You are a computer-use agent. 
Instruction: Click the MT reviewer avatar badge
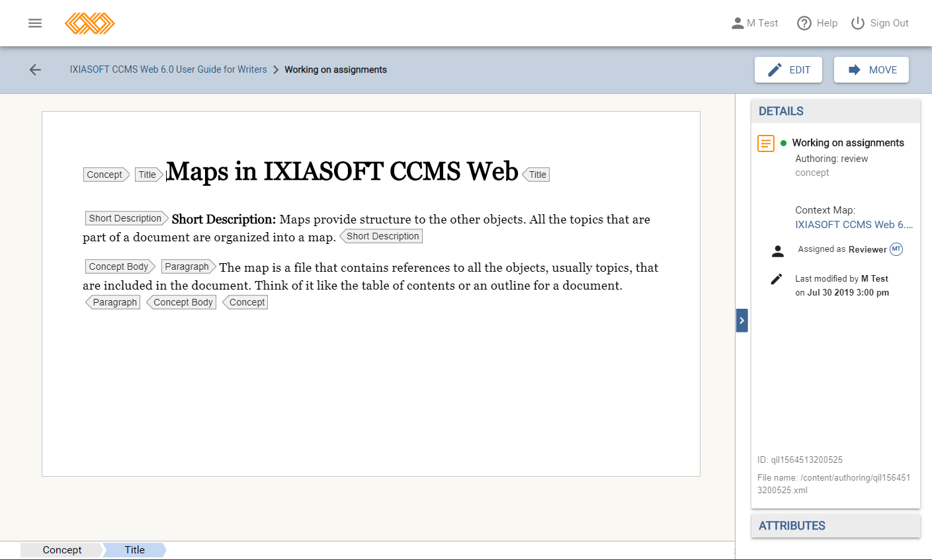coord(896,249)
